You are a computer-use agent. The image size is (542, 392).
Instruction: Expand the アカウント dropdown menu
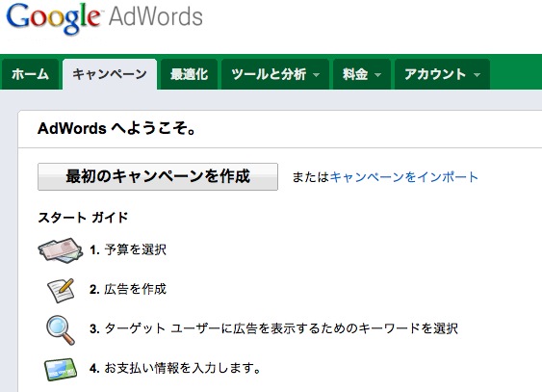(442, 74)
